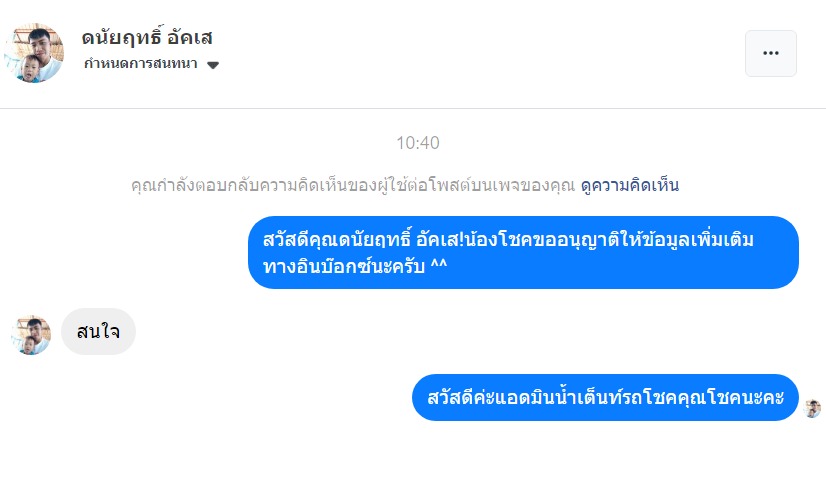Click the dropdown caret next to กำหนดการสนทนา

[x=213, y=65]
